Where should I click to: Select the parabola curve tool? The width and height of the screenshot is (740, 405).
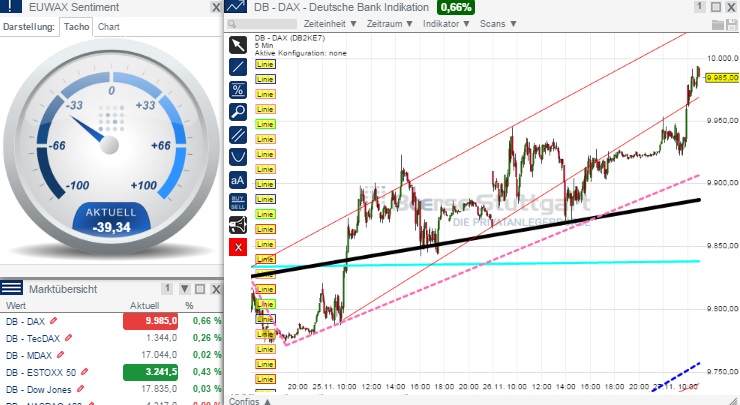(x=238, y=157)
